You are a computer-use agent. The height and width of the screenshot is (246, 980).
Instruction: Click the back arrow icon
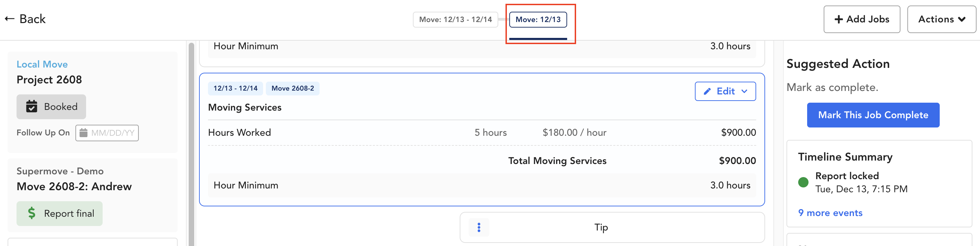(x=10, y=19)
